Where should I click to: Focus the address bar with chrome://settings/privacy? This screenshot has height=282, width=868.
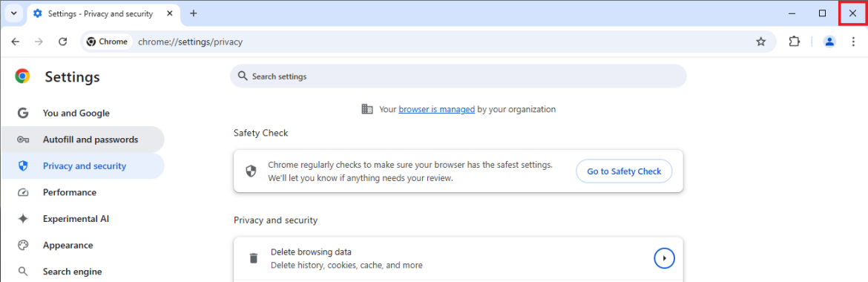click(x=429, y=42)
